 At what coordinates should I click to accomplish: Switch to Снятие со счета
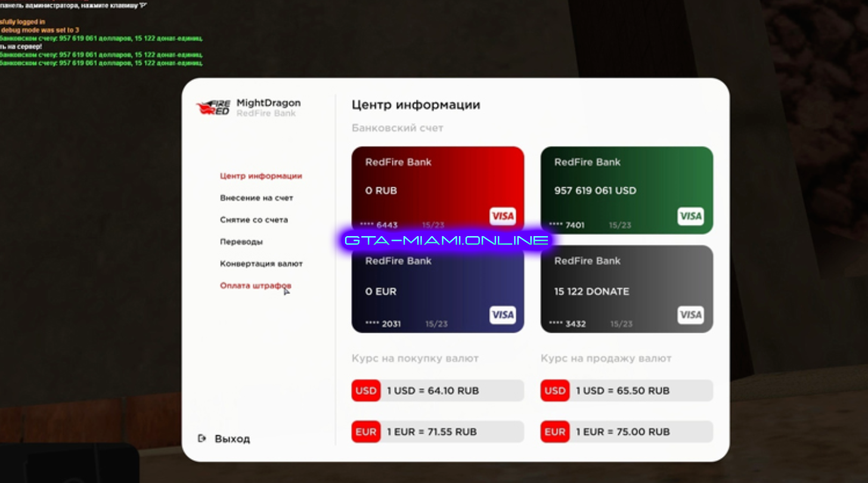tap(253, 219)
